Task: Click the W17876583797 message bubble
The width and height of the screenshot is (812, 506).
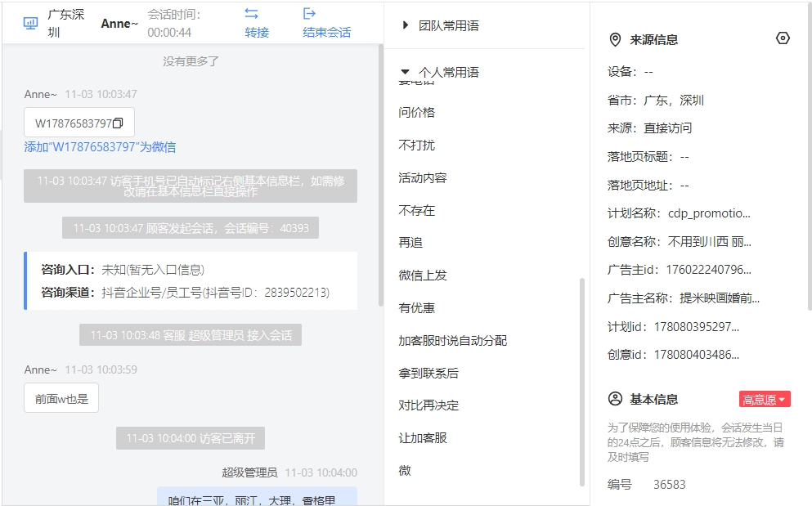Action: point(79,123)
